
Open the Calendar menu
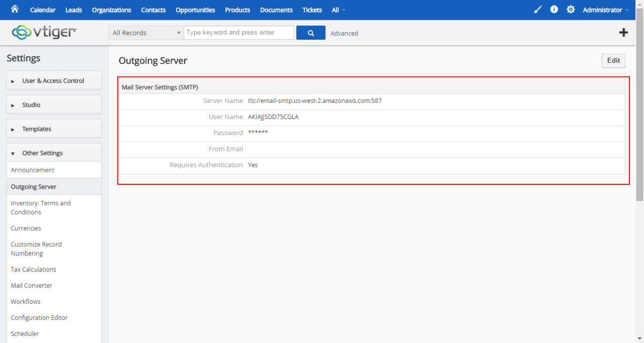point(43,10)
